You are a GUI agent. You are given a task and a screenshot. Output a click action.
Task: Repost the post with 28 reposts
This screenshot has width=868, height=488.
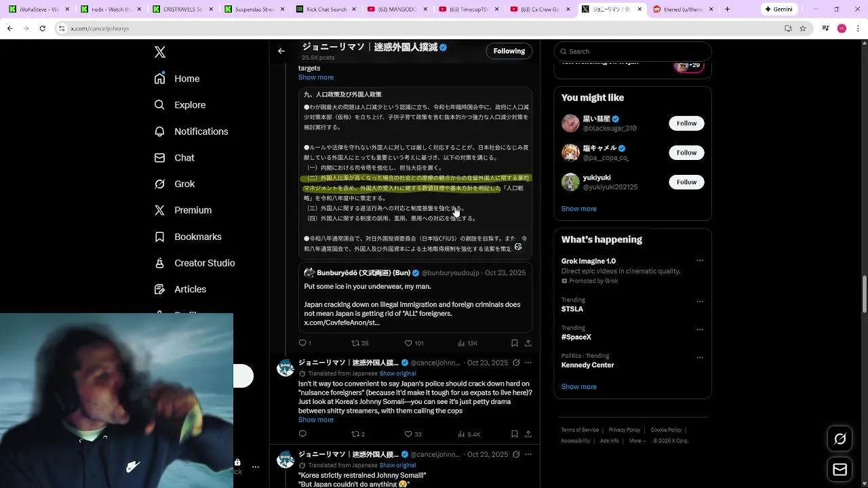point(359,343)
